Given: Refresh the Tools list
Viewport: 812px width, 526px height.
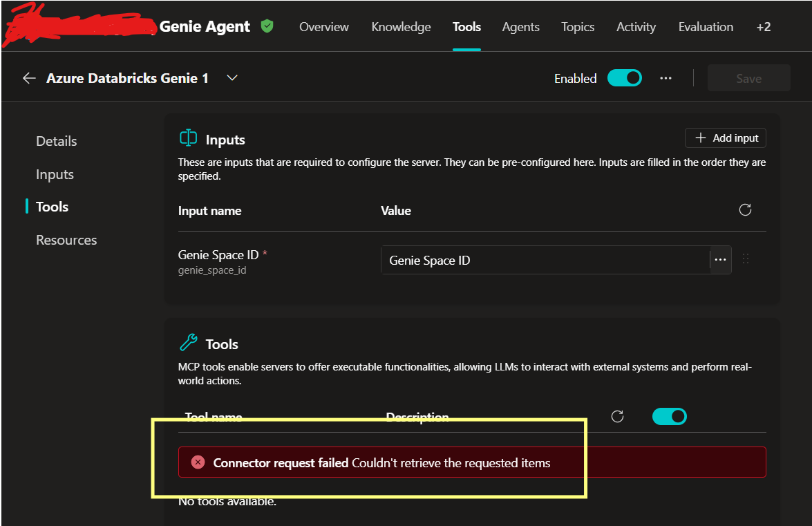Looking at the screenshot, I should point(616,416).
